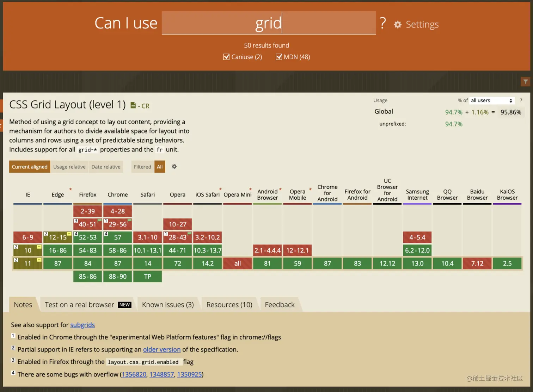Switch to Date relative view
Image resolution: width=533 pixels, height=392 pixels.
pos(106,167)
